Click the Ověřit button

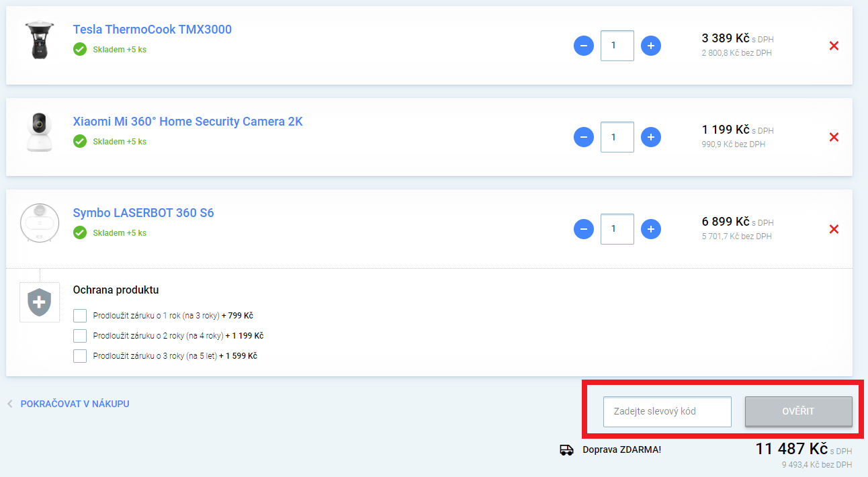pyautogui.click(x=798, y=412)
